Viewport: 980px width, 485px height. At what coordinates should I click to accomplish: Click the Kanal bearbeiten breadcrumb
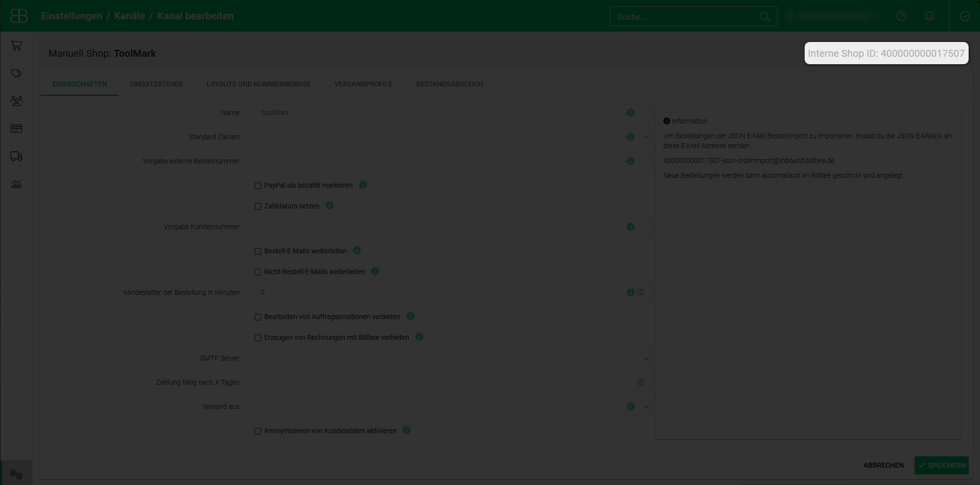[195, 16]
